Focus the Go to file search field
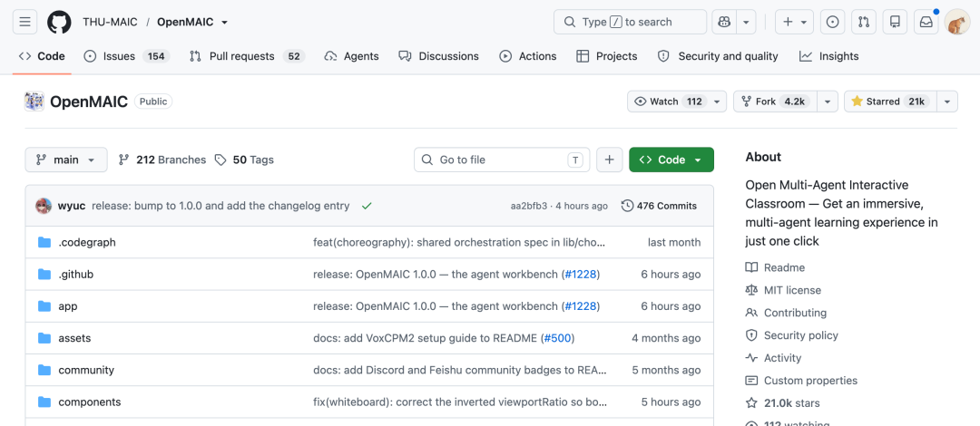The width and height of the screenshot is (980, 426). [x=503, y=160]
